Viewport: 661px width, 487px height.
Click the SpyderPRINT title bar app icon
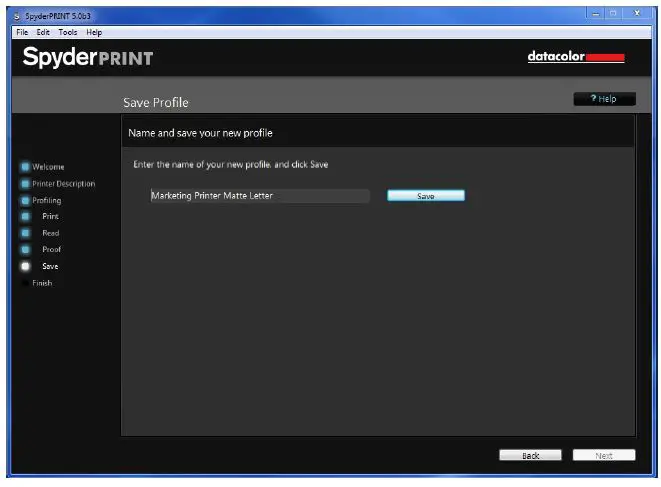(x=16, y=16)
